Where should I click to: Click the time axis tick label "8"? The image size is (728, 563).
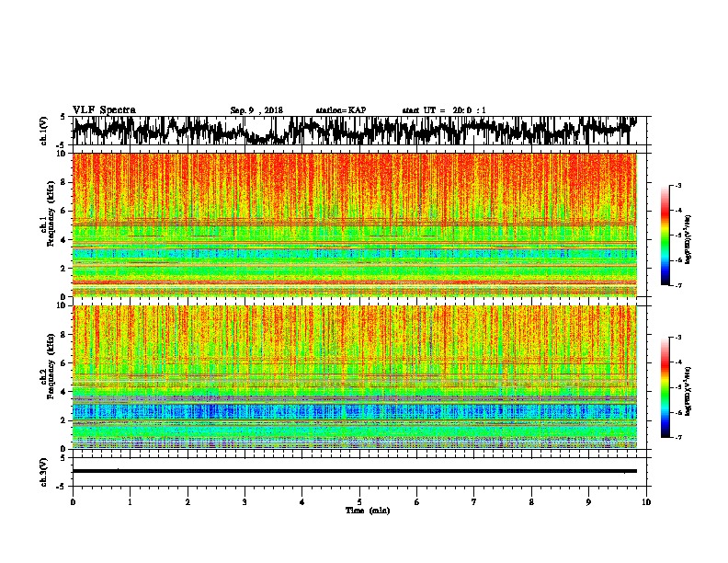click(x=531, y=502)
